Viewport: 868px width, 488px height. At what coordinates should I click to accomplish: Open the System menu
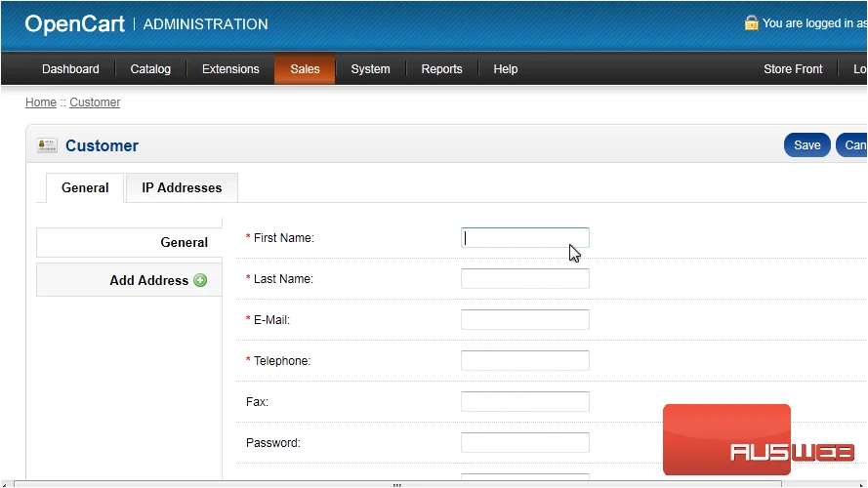[x=370, y=69]
